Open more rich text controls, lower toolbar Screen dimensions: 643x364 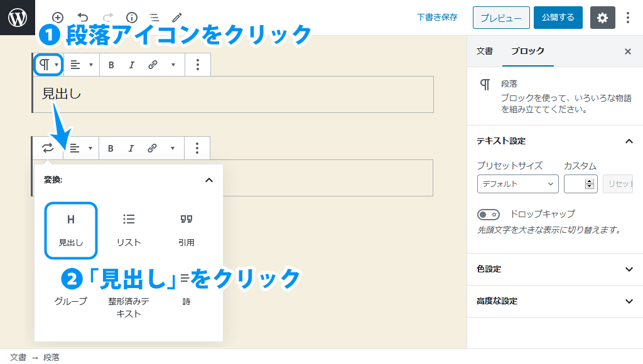click(x=172, y=148)
